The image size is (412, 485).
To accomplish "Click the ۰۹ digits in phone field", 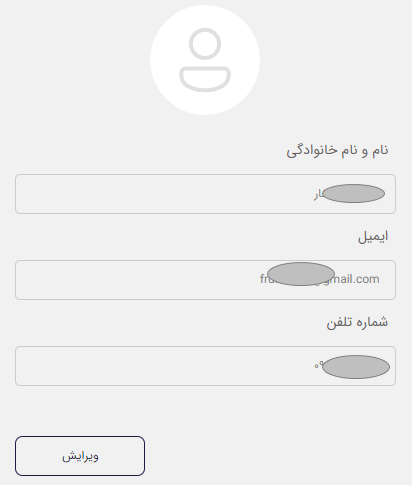I will coord(318,365).
